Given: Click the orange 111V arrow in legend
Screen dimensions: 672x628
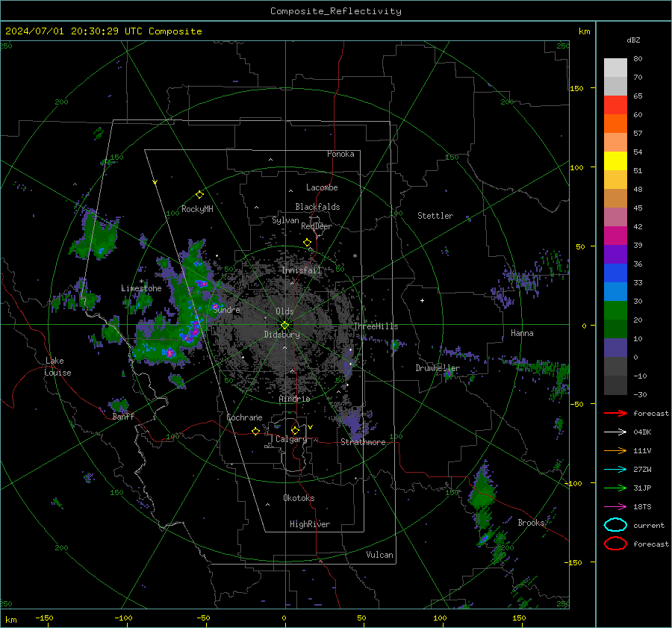Looking at the screenshot, I should pyautogui.click(x=615, y=450).
